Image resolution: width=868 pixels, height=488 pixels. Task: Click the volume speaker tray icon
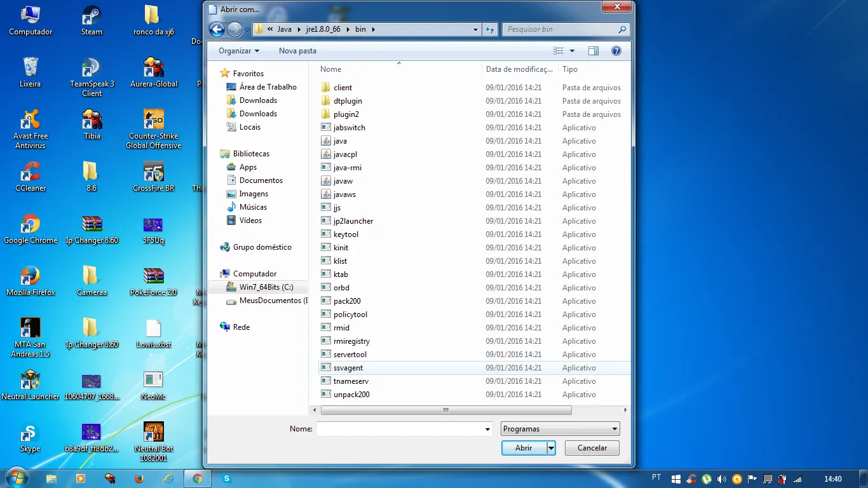(721, 479)
